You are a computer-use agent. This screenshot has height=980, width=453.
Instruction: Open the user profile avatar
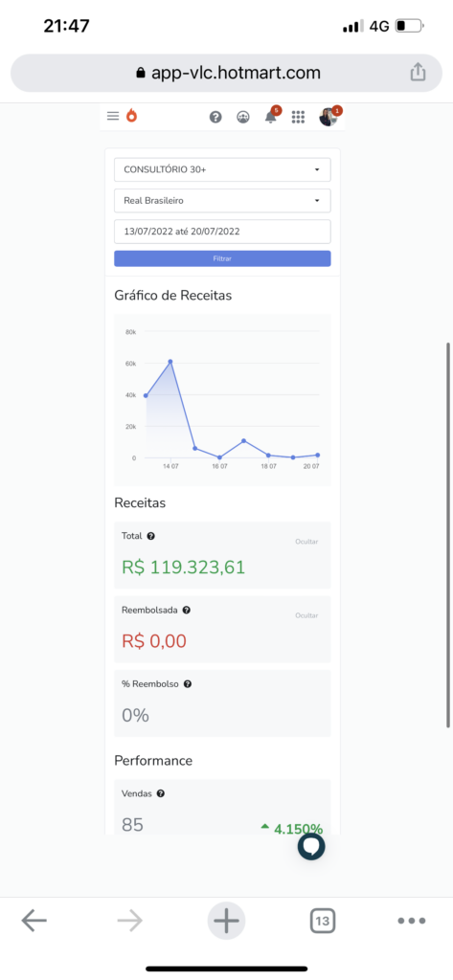328,117
